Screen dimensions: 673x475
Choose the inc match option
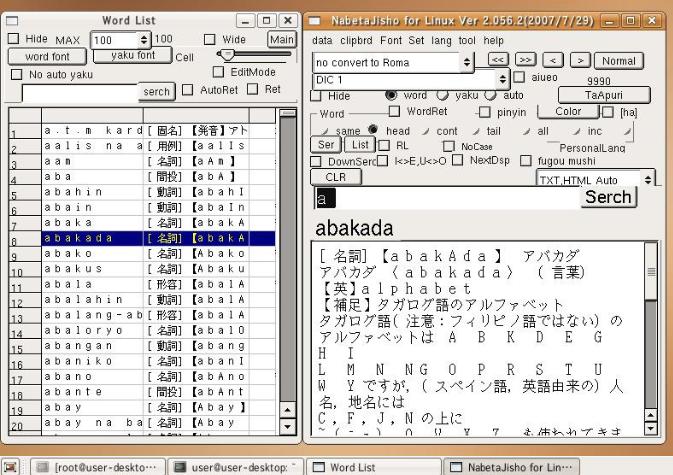[577, 131]
